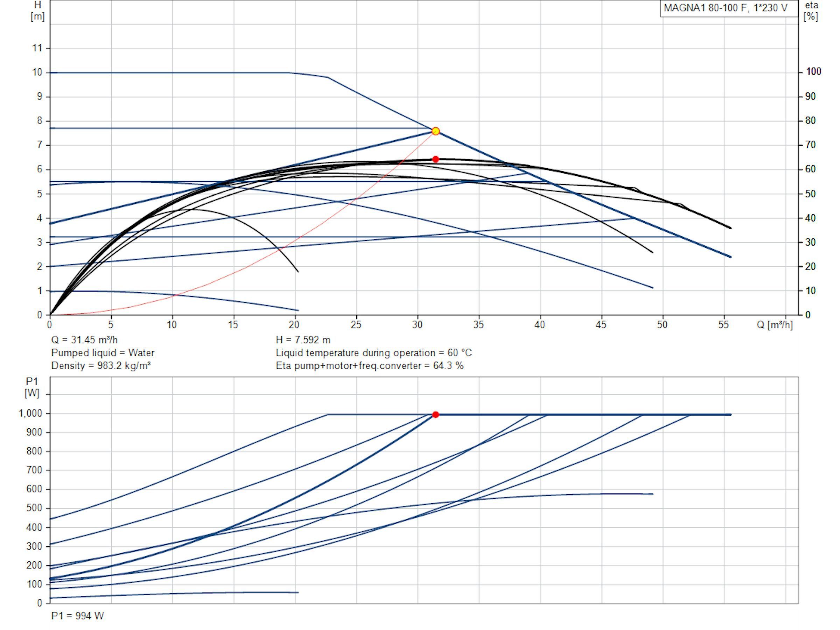
Task: Click the Eta pump+motor+freq.converter value text
Action: [x=370, y=366]
